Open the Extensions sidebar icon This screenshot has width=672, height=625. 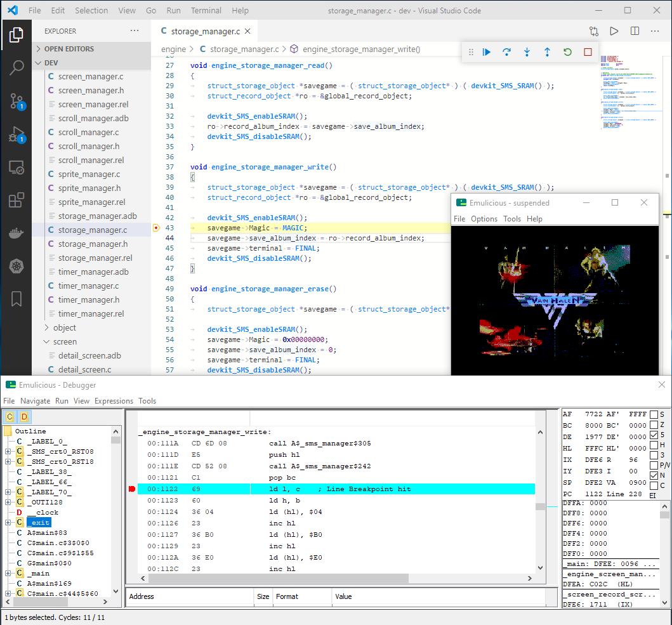pos(16,199)
